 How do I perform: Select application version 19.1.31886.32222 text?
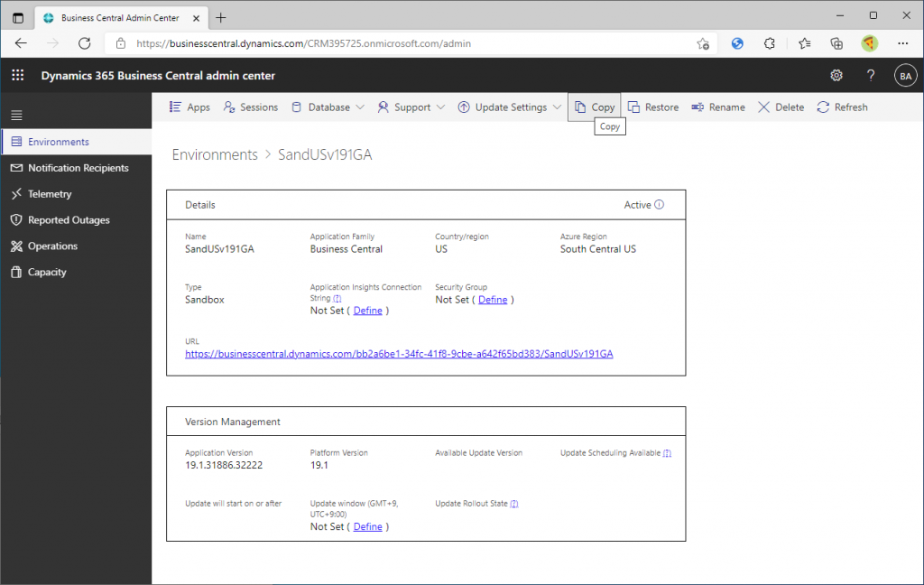click(224, 465)
